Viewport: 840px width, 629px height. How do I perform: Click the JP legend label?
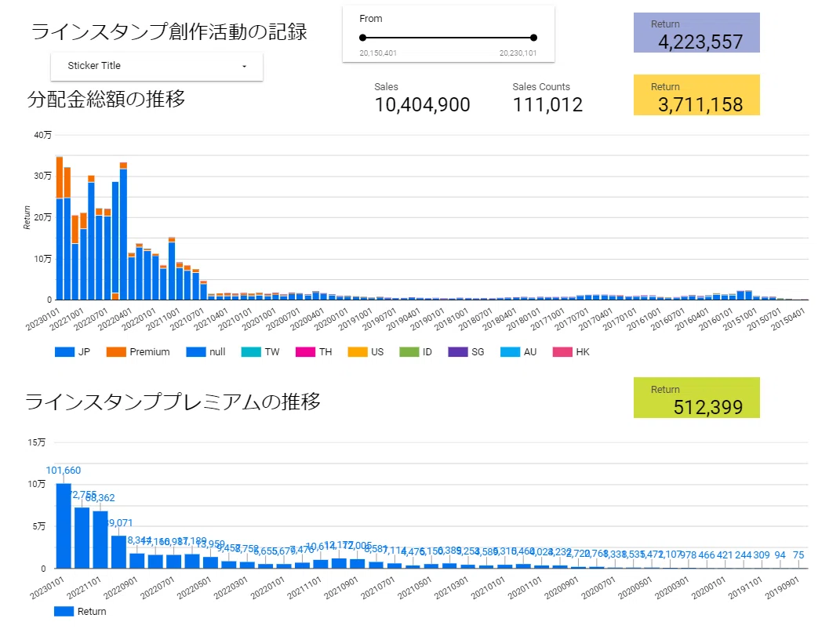[x=84, y=352]
